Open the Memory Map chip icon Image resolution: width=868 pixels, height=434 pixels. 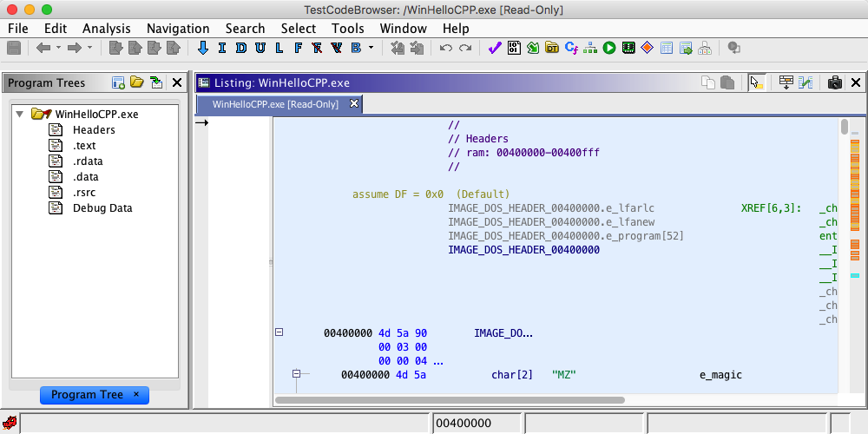[628, 48]
